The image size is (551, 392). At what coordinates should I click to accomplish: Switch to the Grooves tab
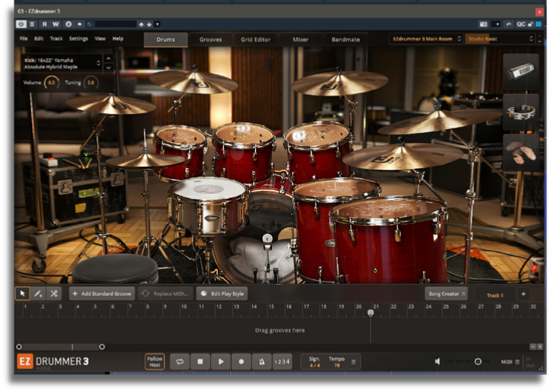[x=211, y=39]
